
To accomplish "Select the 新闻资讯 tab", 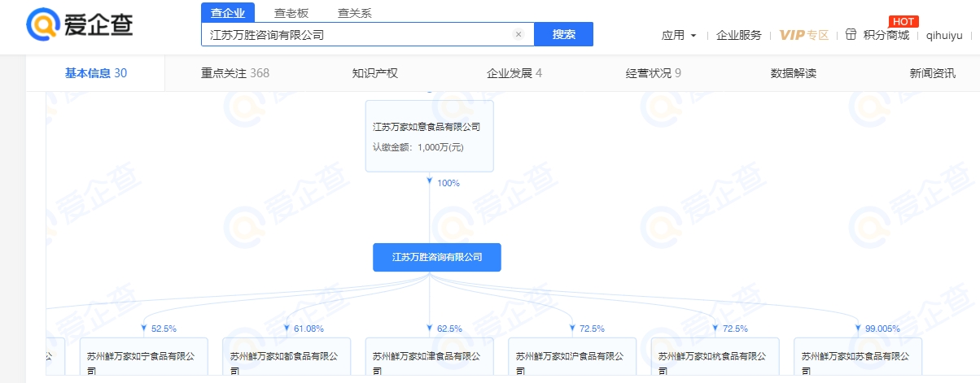I will [x=933, y=73].
